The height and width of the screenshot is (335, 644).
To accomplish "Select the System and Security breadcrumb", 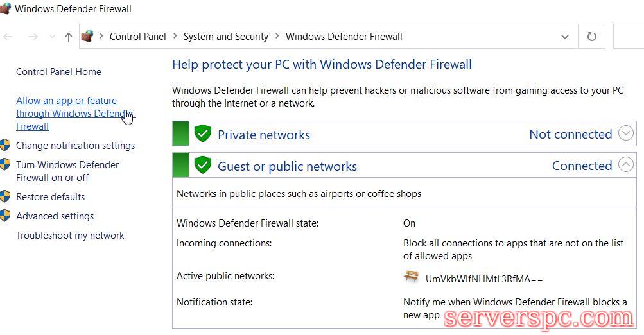I will pyautogui.click(x=225, y=37).
